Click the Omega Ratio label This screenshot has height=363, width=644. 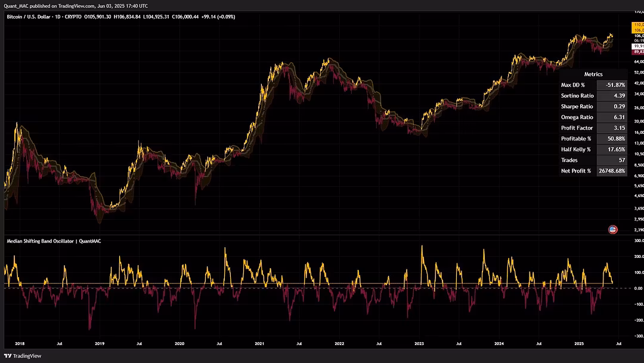click(576, 117)
